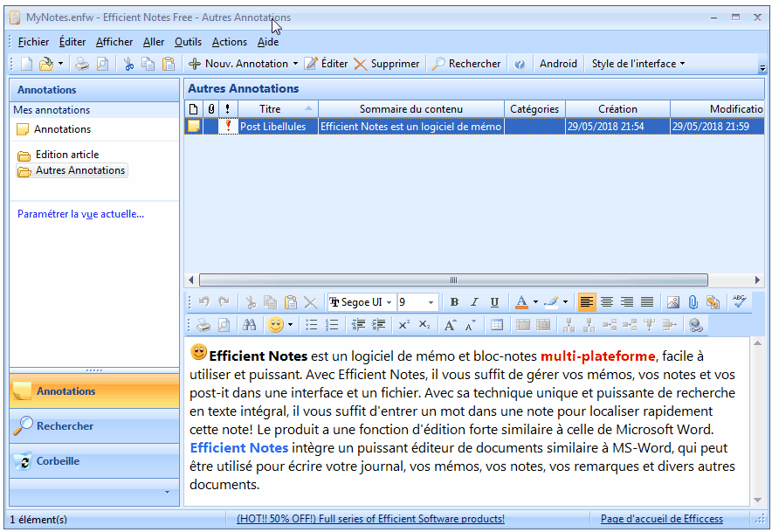Click the print preview icon in the editor toolbar
This screenshot has height=532, width=772.
point(224,325)
